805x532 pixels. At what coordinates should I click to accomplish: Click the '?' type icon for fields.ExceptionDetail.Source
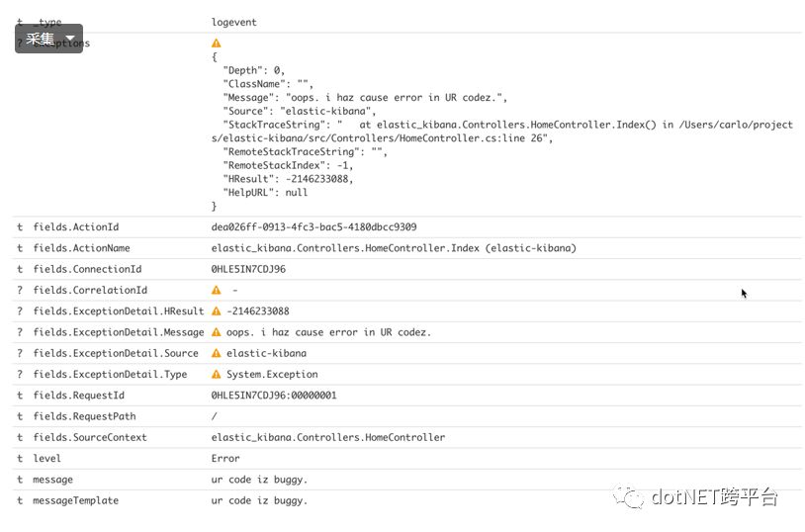pos(20,353)
